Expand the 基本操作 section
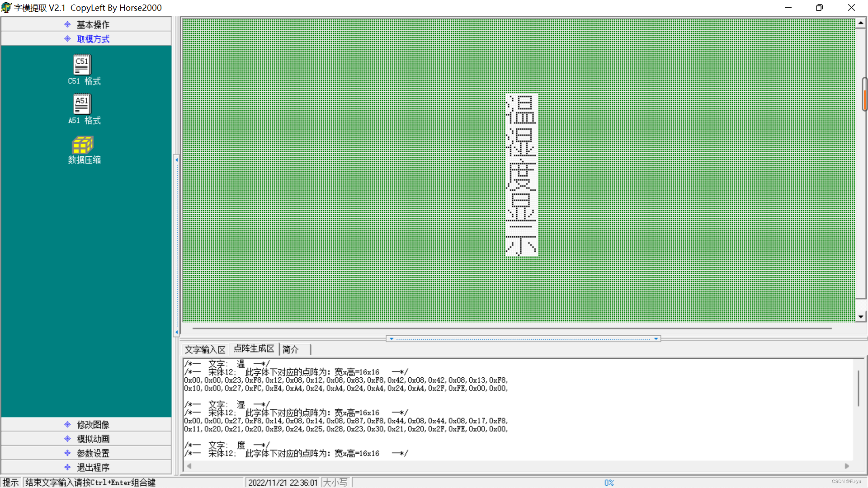 pos(86,24)
